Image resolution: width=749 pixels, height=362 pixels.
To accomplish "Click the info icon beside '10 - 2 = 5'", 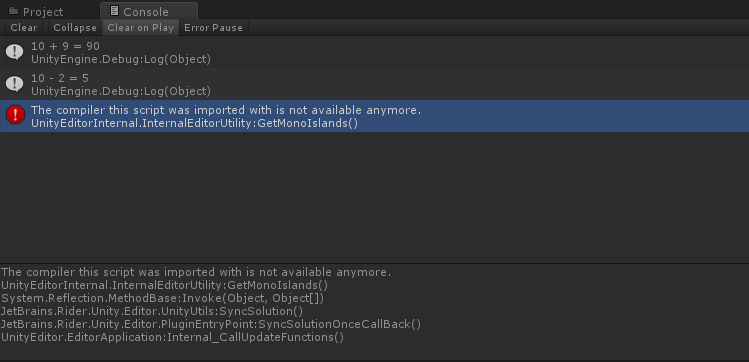I will (15, 84).
